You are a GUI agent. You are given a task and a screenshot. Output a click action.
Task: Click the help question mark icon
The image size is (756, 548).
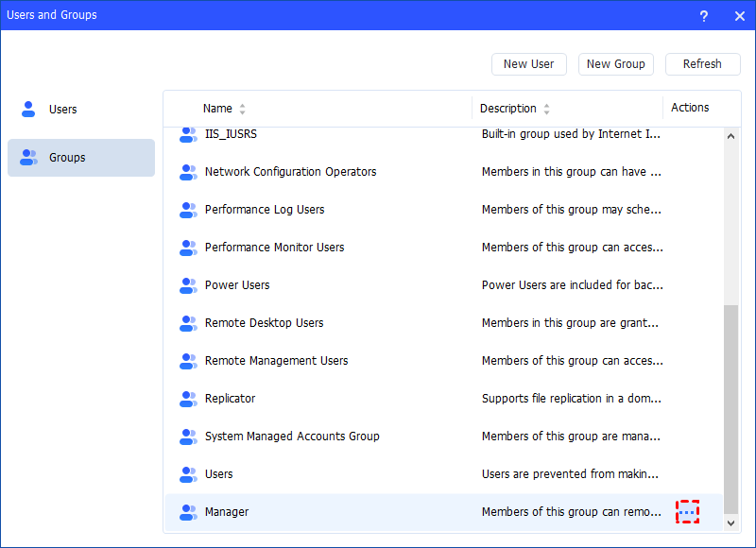[704, 15]
